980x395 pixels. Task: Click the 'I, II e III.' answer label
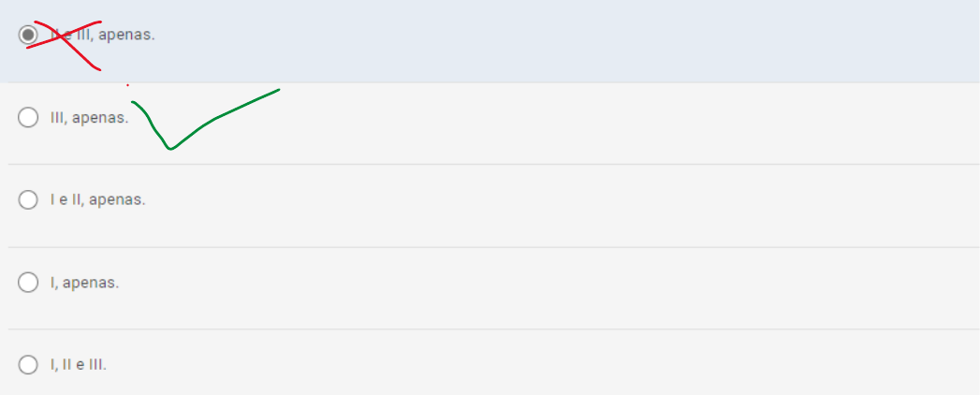(79, 364)
